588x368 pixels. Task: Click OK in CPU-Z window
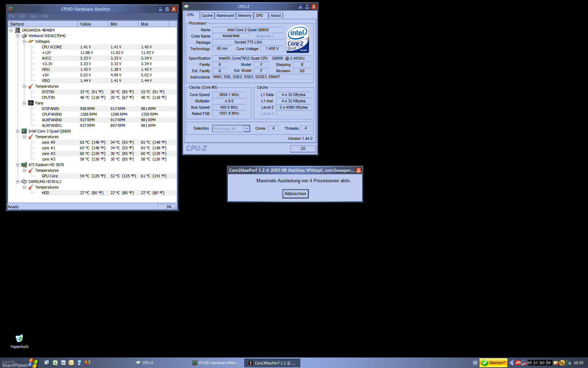point(303,149)
